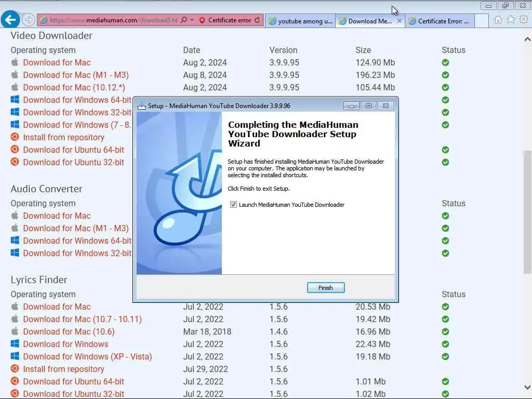Click the '105.44 Mb' size cell

pos(375,87)
